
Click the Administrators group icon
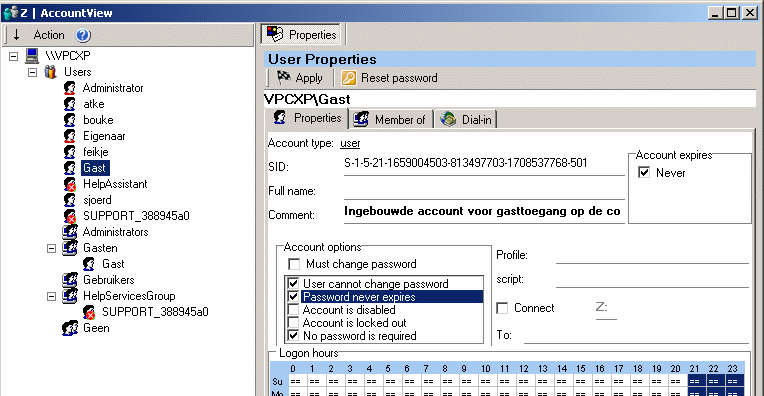pyautogui.click(x=70, y=232)
